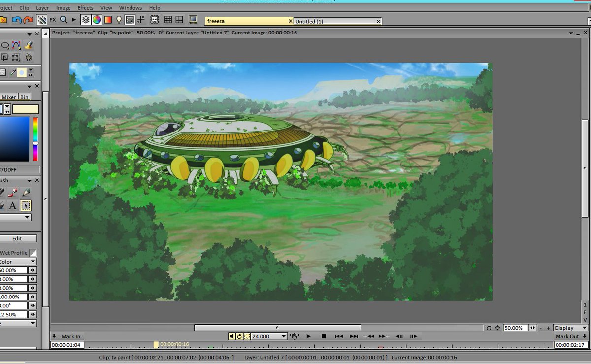Open the zoom 50.00% value arrows
Screen dimensions: 591x364
pos(533,328)
